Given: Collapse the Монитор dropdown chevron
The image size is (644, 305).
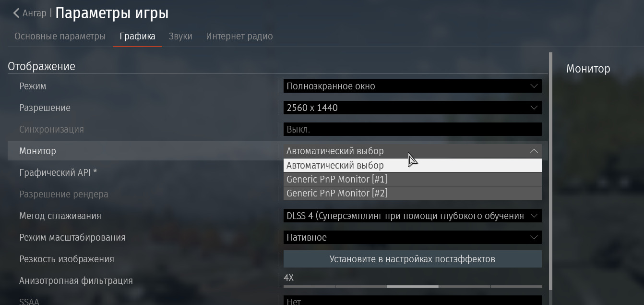Looking at the screenshot, I should click(534, 151).
